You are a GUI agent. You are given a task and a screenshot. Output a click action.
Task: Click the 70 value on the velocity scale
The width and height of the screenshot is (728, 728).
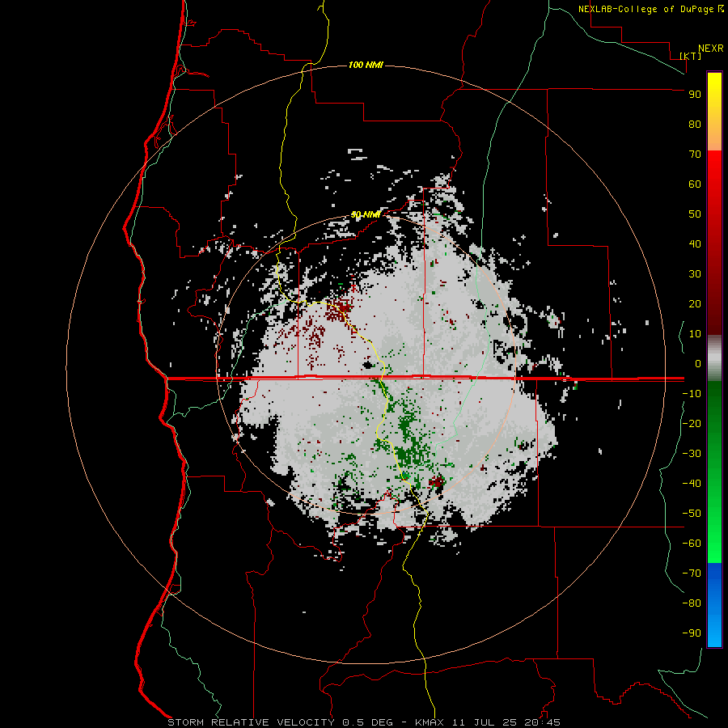tap(695, 154)
